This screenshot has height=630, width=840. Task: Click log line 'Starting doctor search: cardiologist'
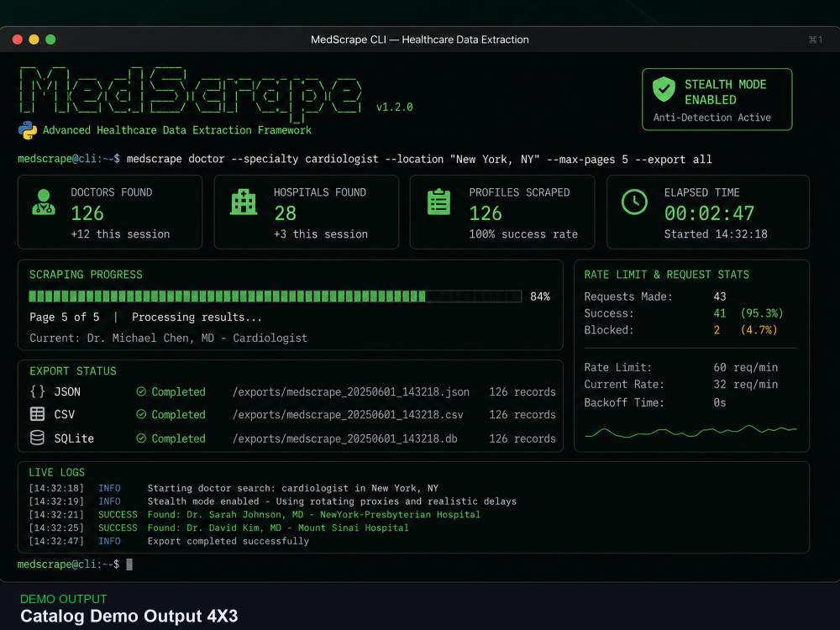point(292,488)
